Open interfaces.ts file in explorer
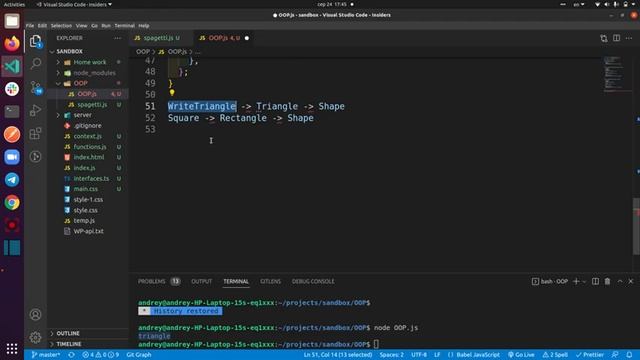The width and height of the screenshot is (640, 360). (x=91, y=178)
